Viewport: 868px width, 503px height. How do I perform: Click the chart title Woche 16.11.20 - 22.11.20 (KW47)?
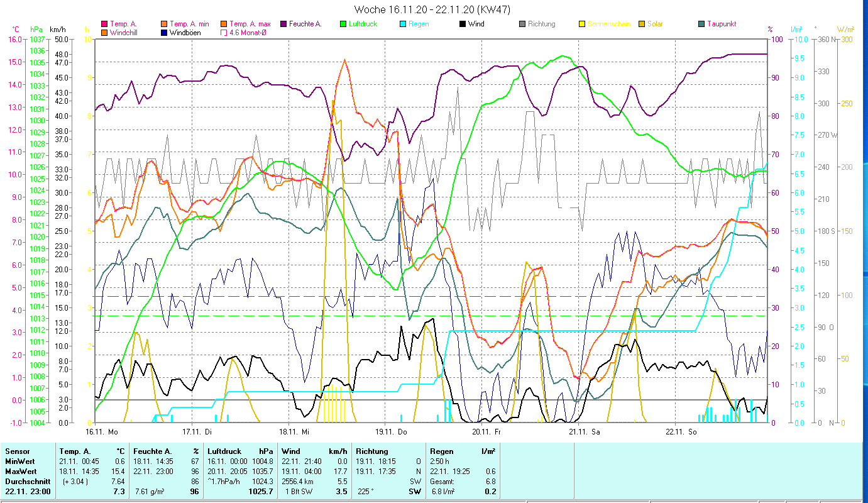(x=432, y=9)
